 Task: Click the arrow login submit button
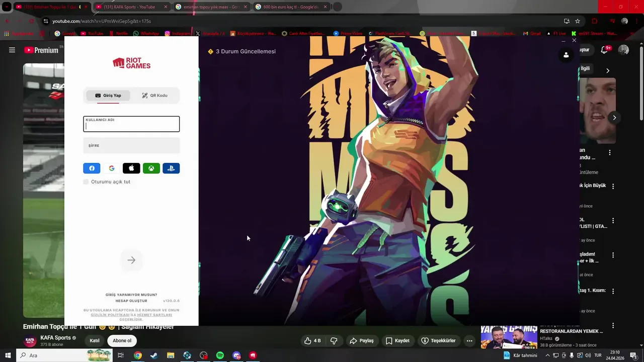pos(131,260)
